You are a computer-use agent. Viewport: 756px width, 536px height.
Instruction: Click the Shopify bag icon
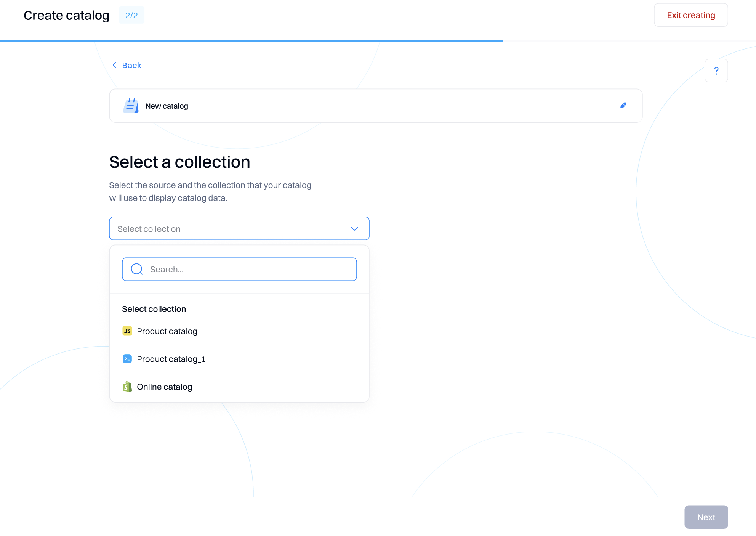pos(127,387)
